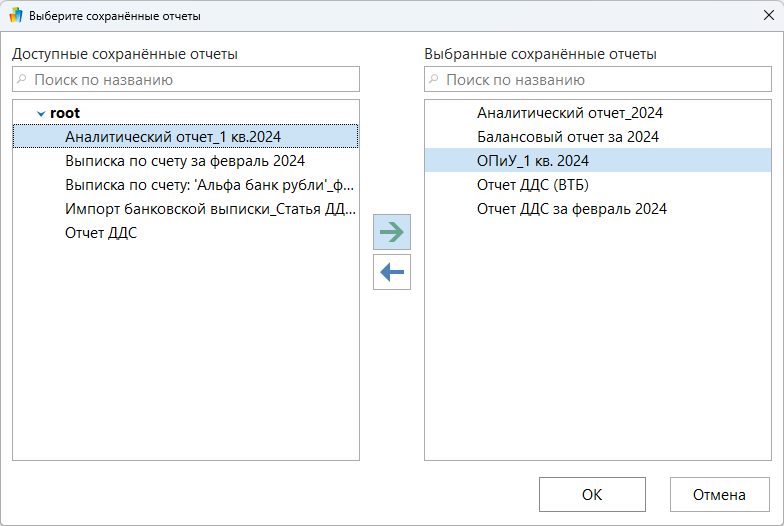This screenshot has height=526, width=784.
Task: Pick 'Балансовый отчет за 2024' in selected list
Action: (567, 137)
